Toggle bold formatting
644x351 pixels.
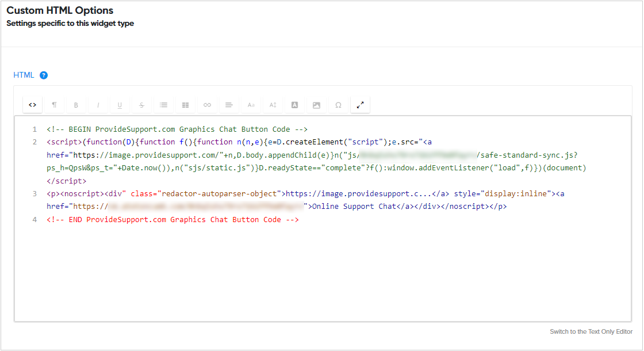76,104
